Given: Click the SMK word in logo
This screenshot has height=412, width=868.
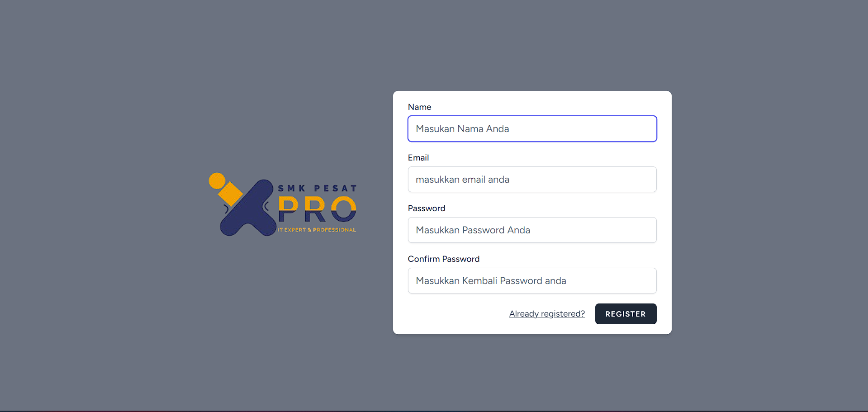Looking at the screenshot, I should click(x=292, y=188).
